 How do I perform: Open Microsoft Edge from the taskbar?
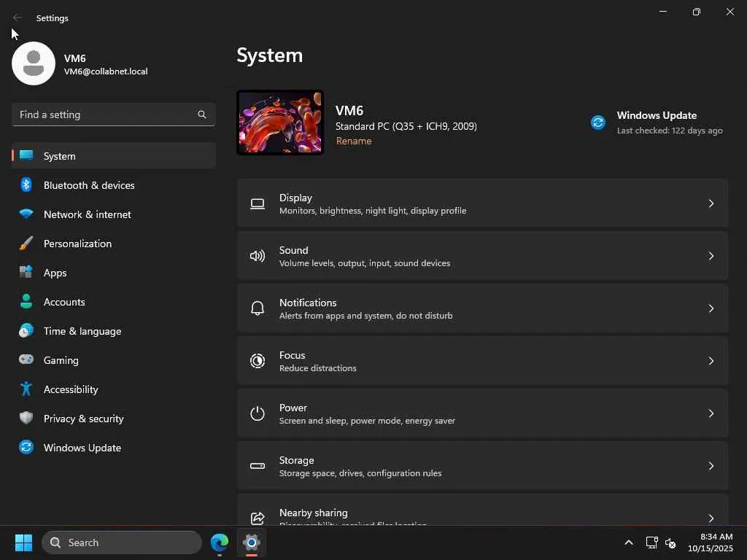point(220,542)
